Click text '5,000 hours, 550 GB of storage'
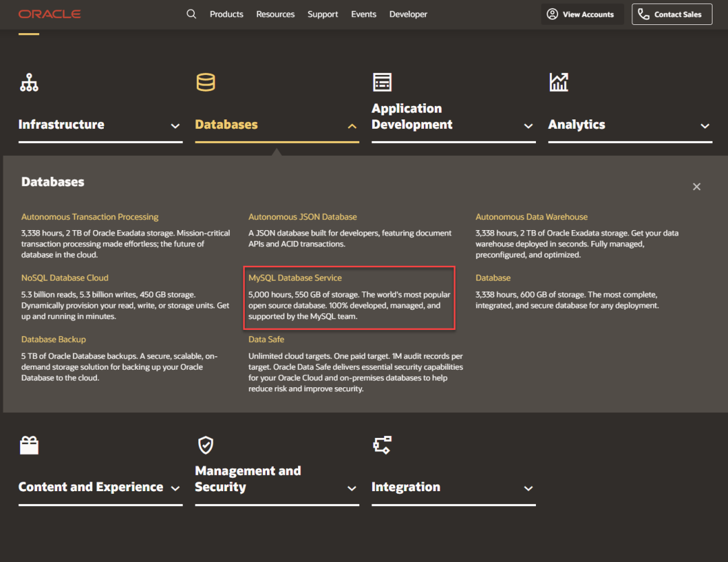 tap(303, 295)
